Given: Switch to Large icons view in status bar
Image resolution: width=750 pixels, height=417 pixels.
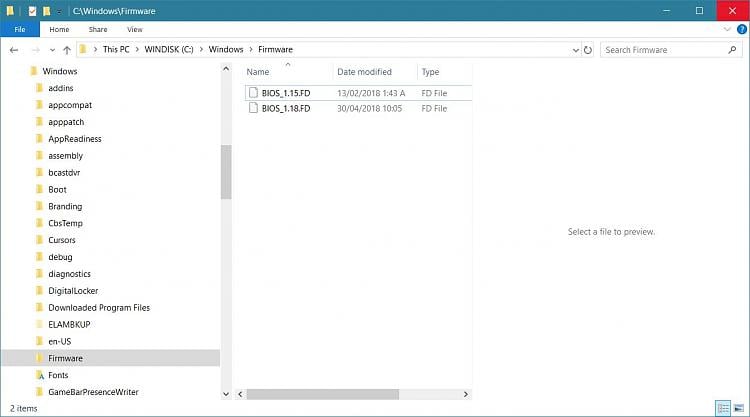Looking at the screenshot, I should 739,408.
